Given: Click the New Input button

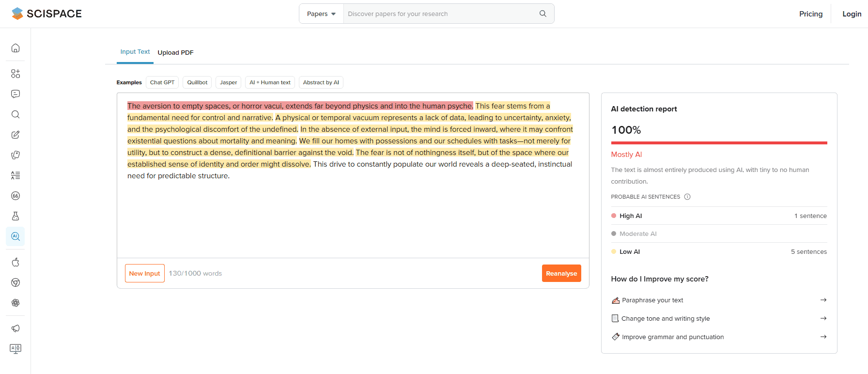Looking at the screenshot, I should click(x=144, y=273).
